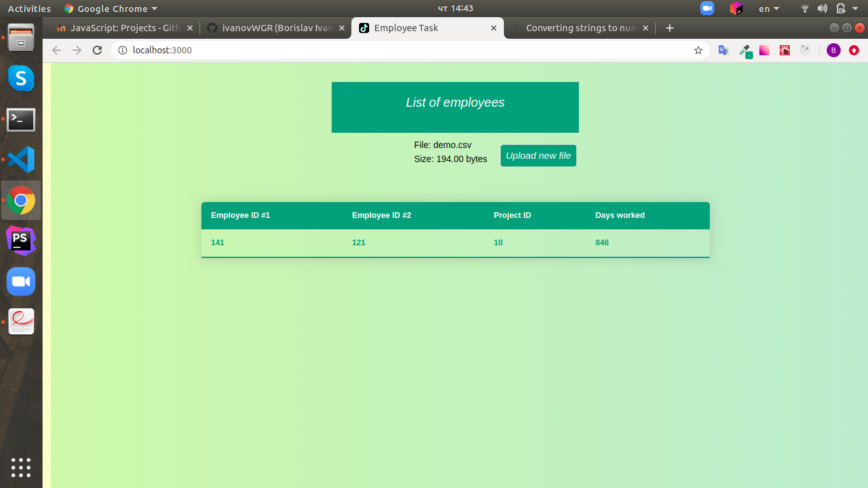Launch PyCharm from the dock
The width and height of the screenshot is (868, 488).
21,240
